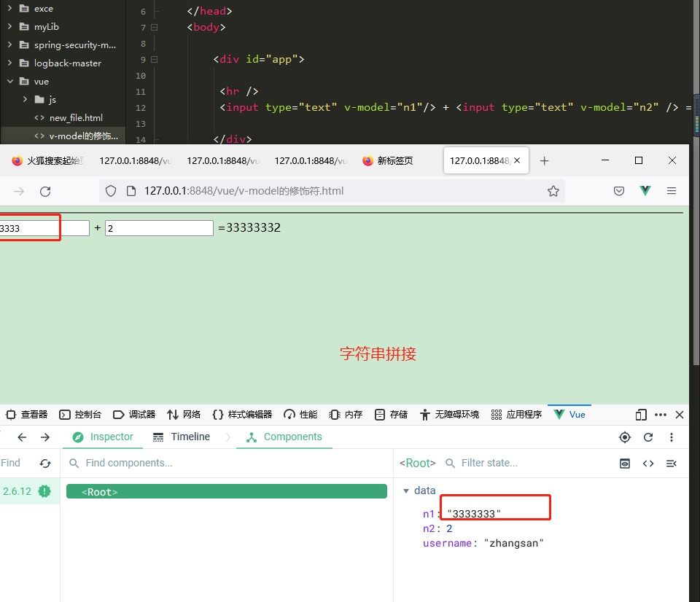Screen dimensions: 700x602
Task: Open the 性能 performance panel
Action: pos(300,415)
